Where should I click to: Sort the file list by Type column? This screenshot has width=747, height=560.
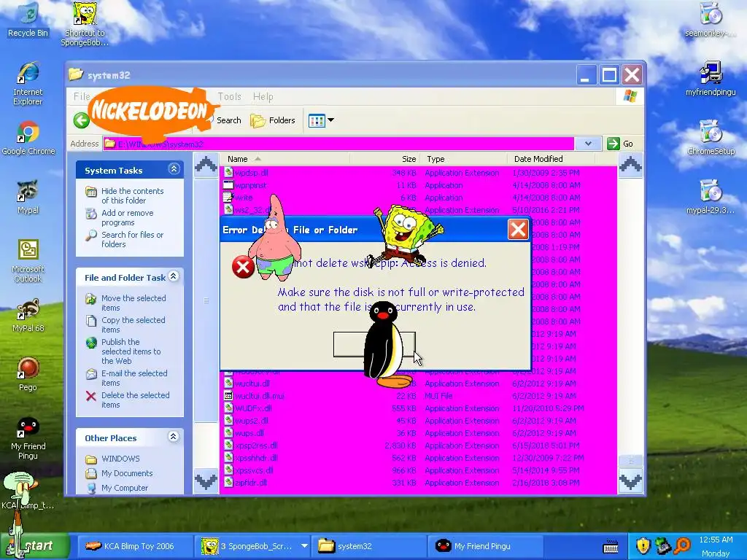pyautogui.click(x=464, y=159)
